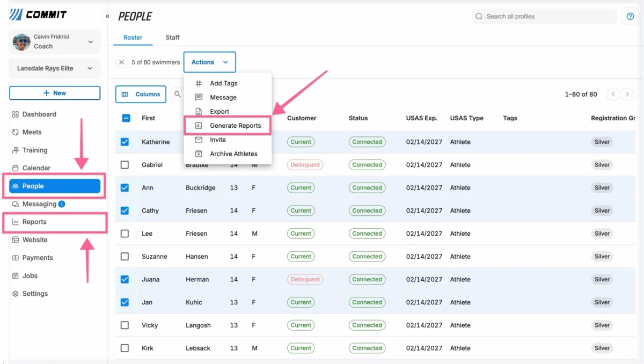Screen dimensions: 644x364
Task: Open Messaging in the sidebar
Action: (x=55, y=204)
